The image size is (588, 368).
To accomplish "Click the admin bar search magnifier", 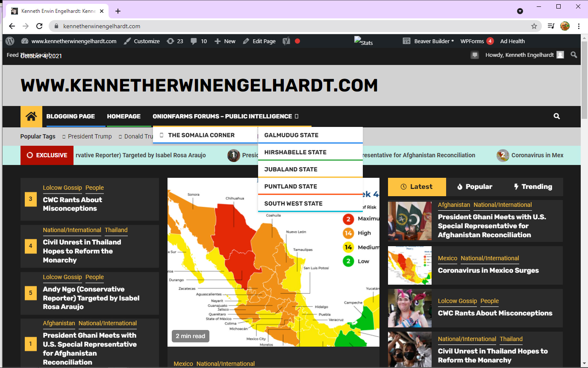I will [574, 55].
